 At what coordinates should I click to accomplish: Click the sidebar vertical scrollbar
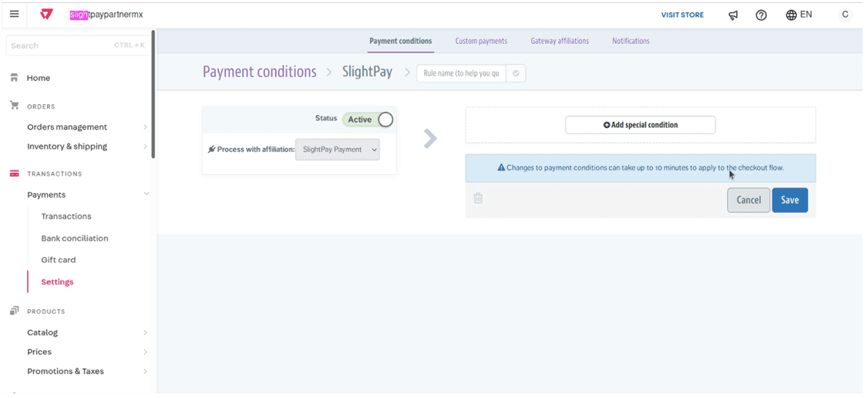[x=153, y=94]
